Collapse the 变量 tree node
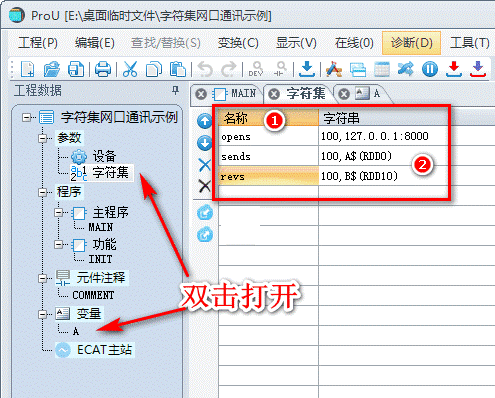Viewport: 495px width, 398px height. (43, 314)
